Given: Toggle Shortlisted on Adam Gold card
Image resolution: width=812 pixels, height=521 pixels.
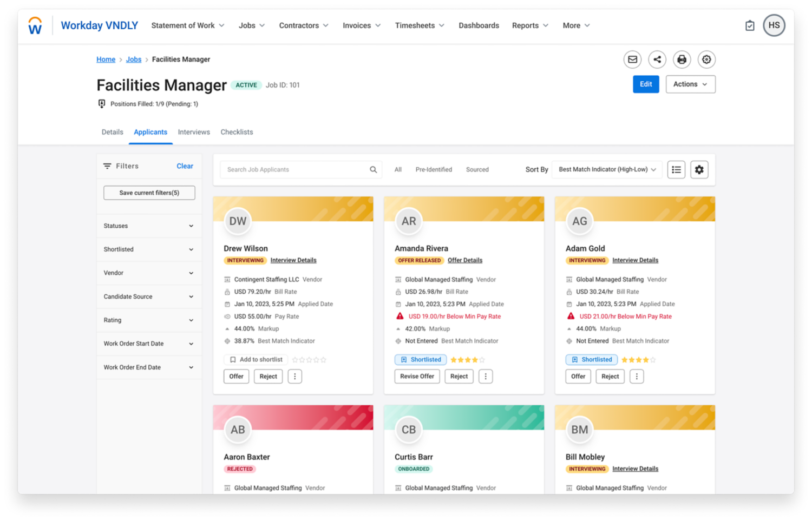Looking at the screenshot, I should click(x=592, y=360).
